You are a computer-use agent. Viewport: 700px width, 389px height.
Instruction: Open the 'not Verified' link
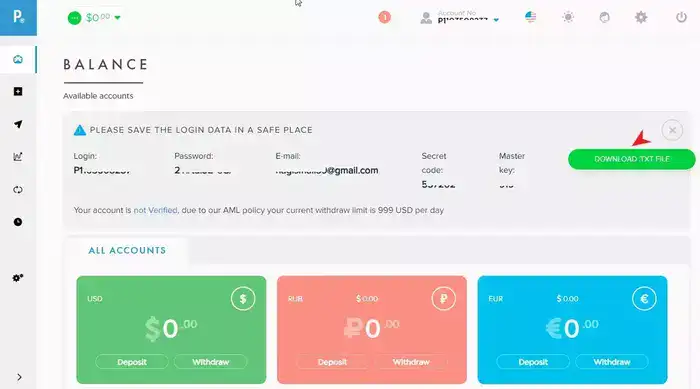point(155,210)
